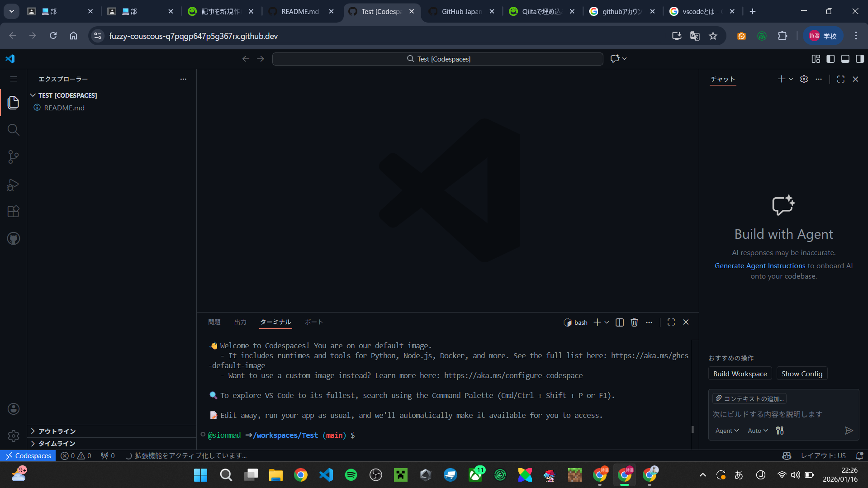Collapse the TEST [CODESPACES] folder

tap(33, 95)
